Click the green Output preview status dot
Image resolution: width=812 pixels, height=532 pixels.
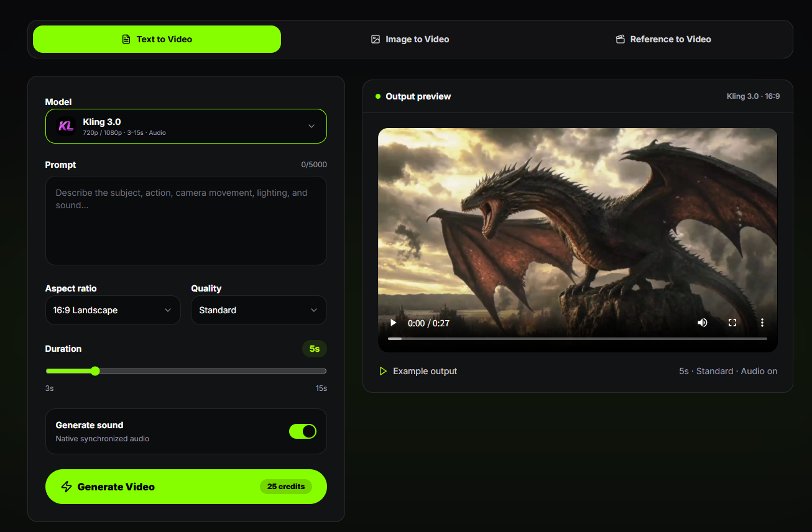[378, 96]
